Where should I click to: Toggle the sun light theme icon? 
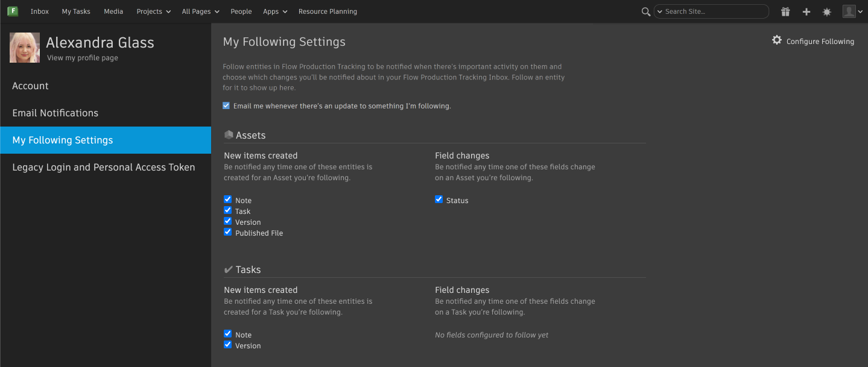point(826,11)
